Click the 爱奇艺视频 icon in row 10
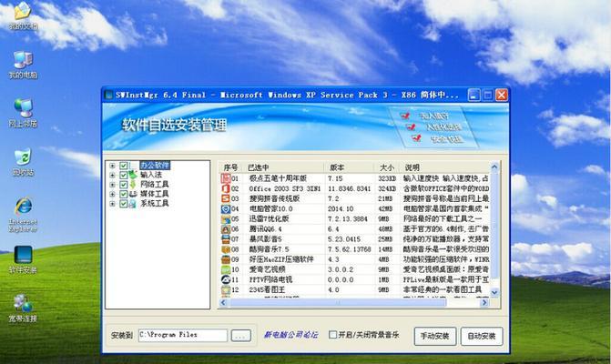 pyautogui.click(x=226, y=269)
